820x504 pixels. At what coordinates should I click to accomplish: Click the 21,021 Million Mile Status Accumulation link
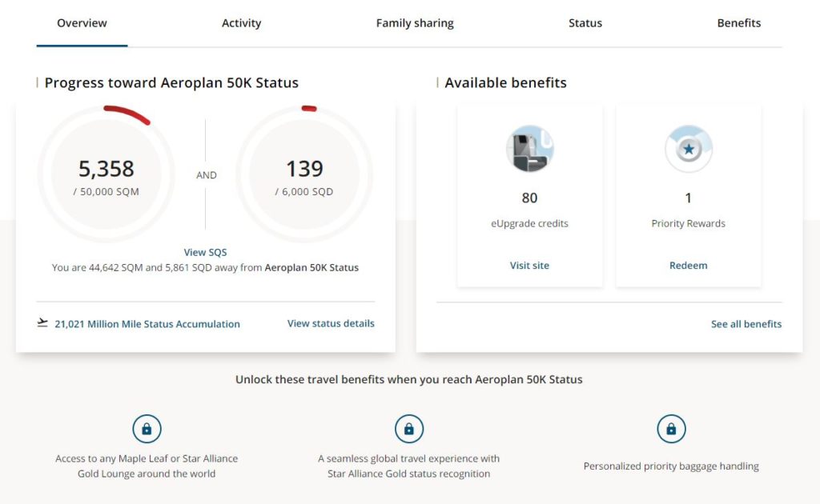[x=147, y=323]
